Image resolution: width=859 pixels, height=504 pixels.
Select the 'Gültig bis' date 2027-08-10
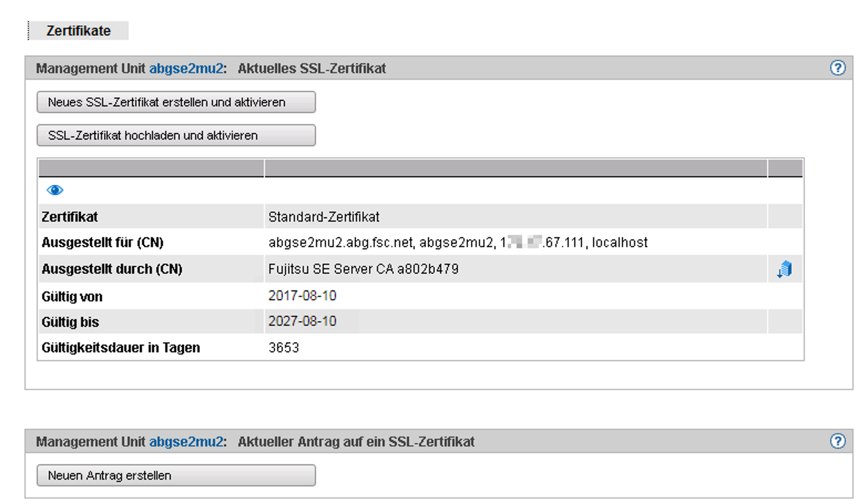[302, 321]
